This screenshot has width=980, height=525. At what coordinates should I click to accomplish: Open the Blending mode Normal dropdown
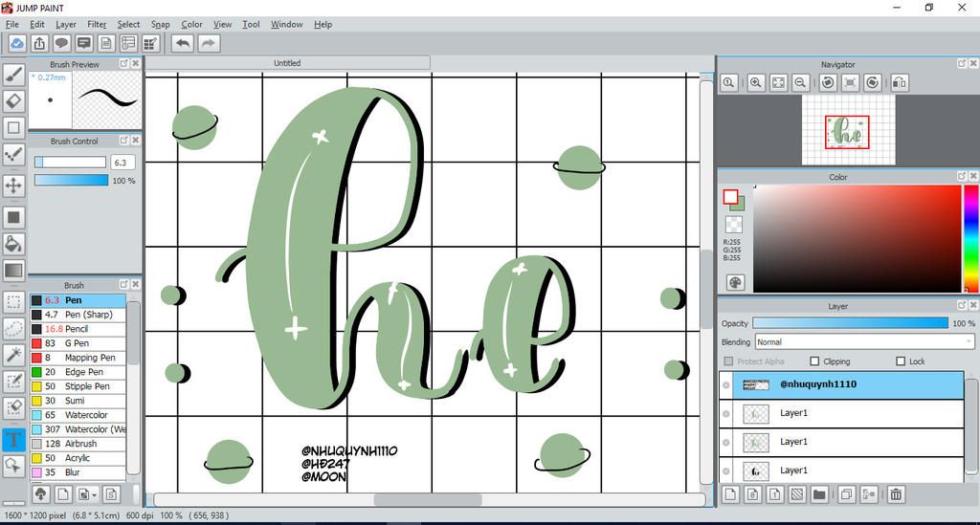tap(865, 342)
